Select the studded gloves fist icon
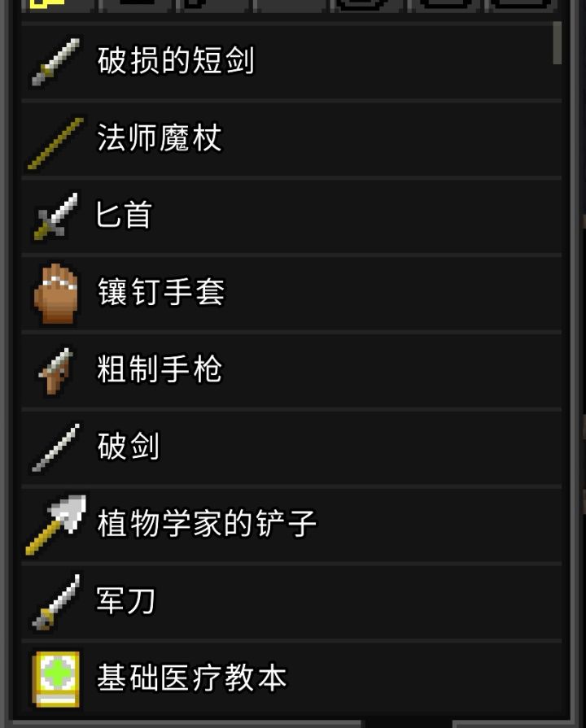This screenshot has width=586, height=728. click(x=56, y=294)
